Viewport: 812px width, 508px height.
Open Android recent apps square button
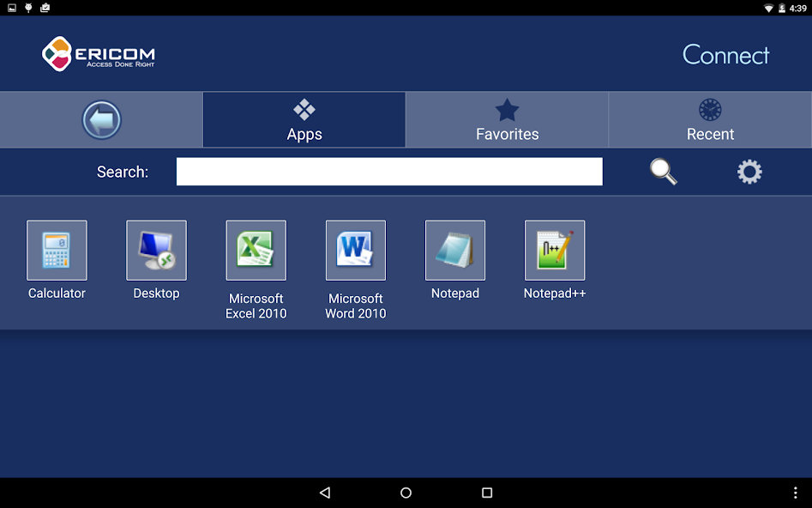(487, 493)
